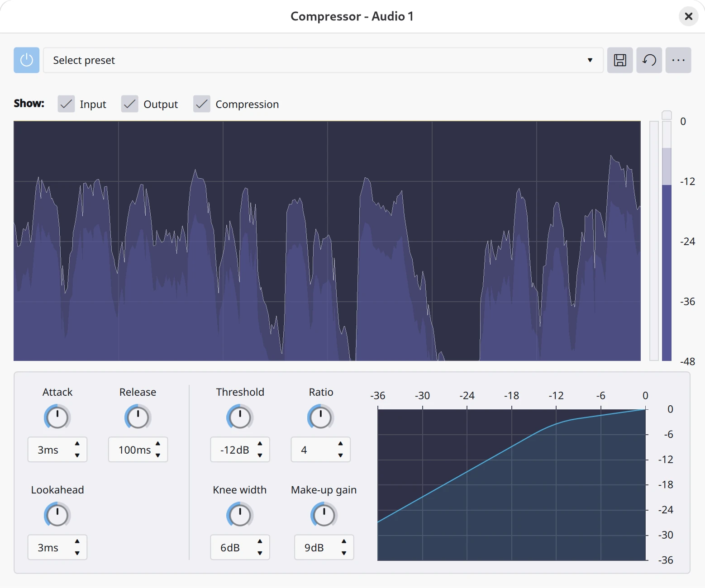Decrease the Threshold with down arrow
This screenshot has height=588, width=705.
pos(260,455)
